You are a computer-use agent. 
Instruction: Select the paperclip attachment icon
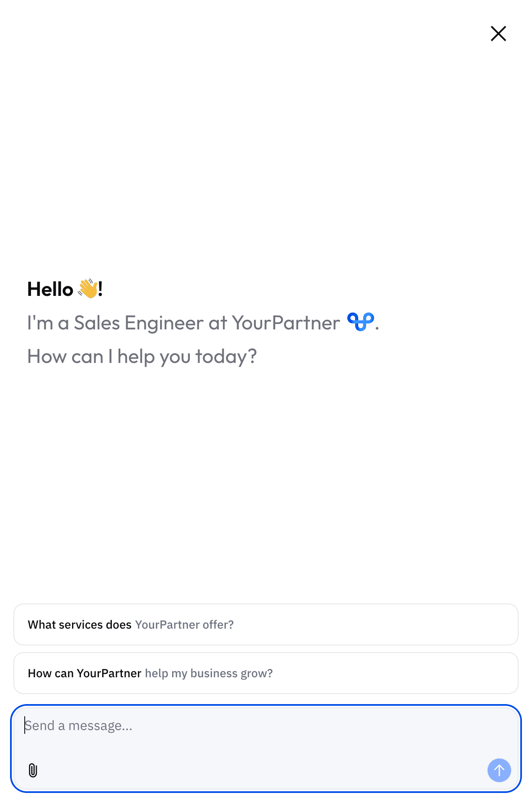(33, 770)
